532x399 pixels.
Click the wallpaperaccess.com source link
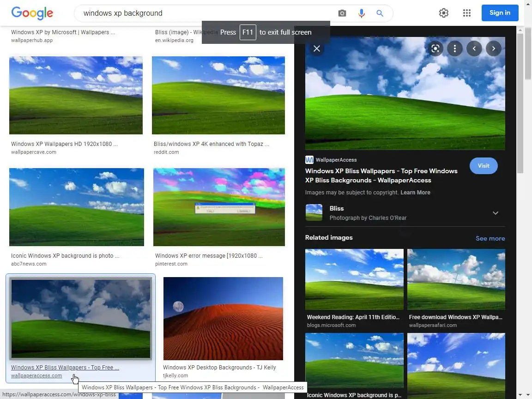36,375
